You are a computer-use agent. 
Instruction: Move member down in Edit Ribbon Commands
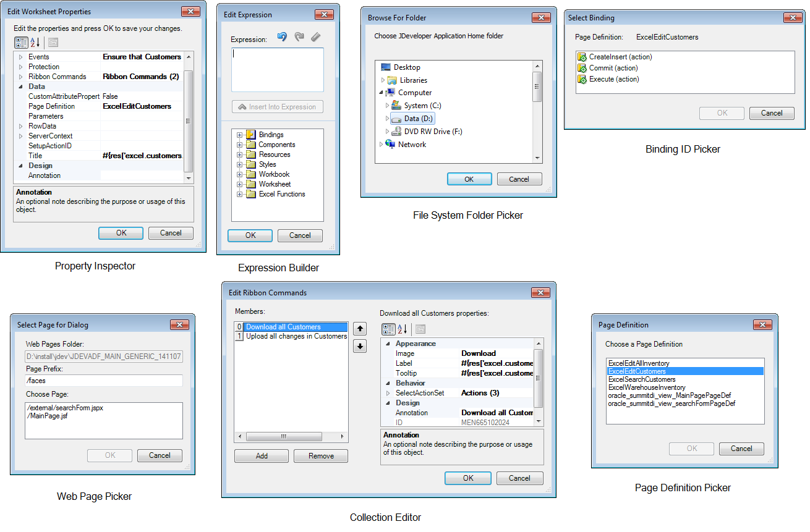pos(360,346)
